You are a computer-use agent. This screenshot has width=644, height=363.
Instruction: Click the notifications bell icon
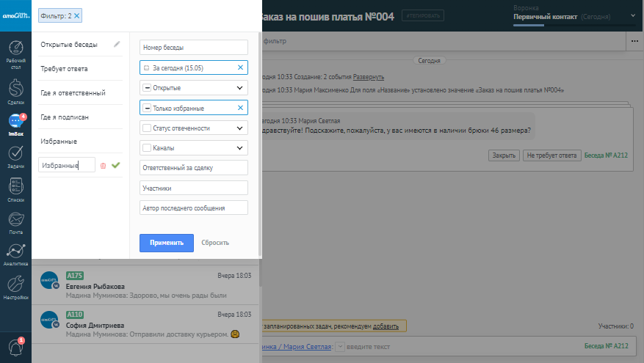tap(15, 347)
